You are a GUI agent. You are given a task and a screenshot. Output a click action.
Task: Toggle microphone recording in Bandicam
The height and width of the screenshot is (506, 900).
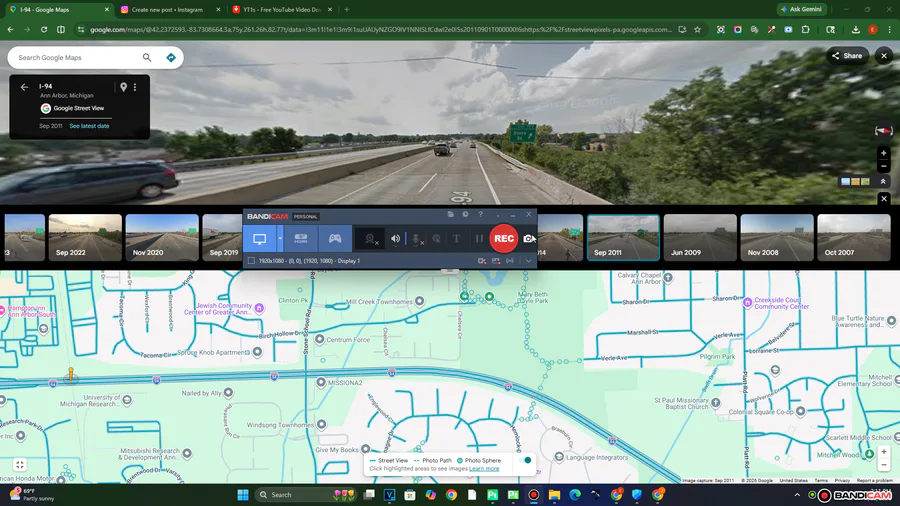tap(417, 239)
